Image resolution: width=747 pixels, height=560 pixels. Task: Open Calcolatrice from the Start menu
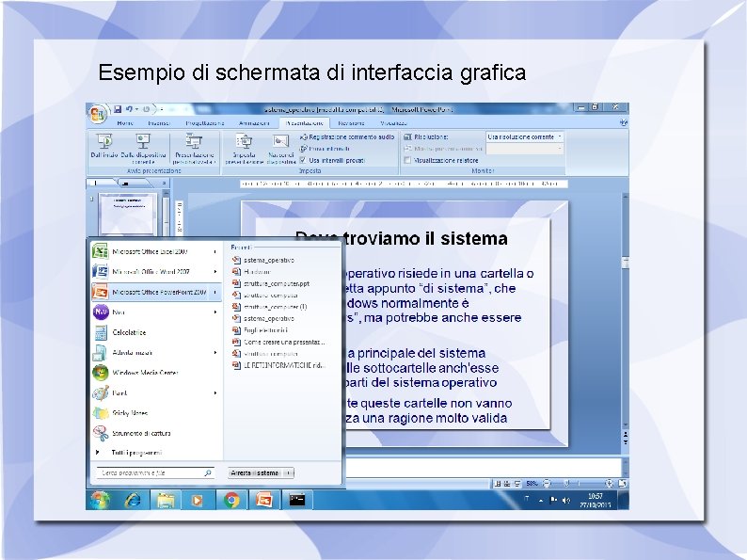(x=155, y=332)
